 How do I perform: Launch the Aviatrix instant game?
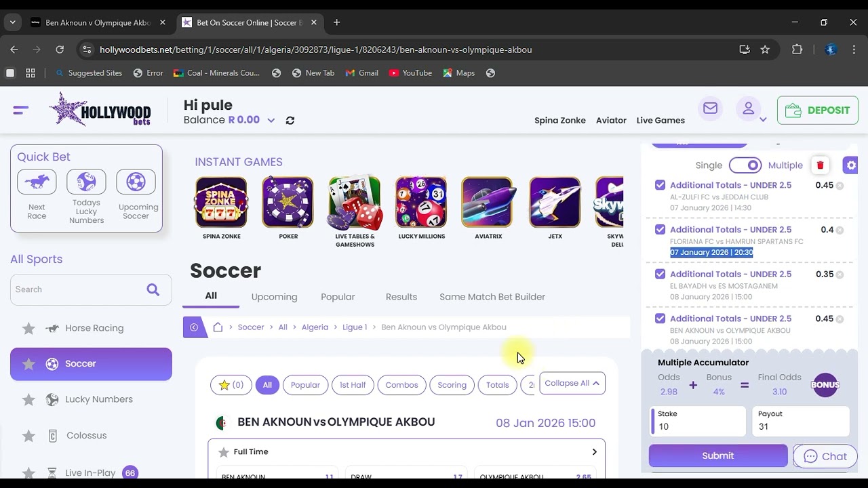(x=488, y=203)
